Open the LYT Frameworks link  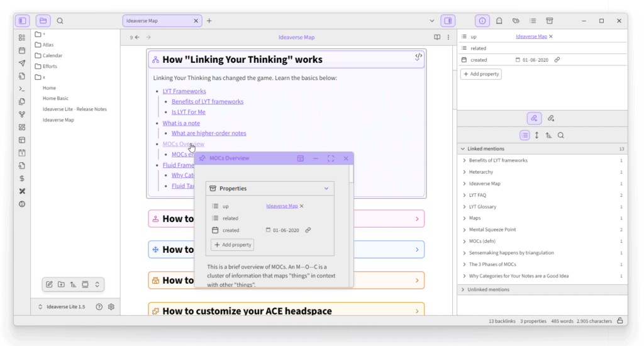184,91
